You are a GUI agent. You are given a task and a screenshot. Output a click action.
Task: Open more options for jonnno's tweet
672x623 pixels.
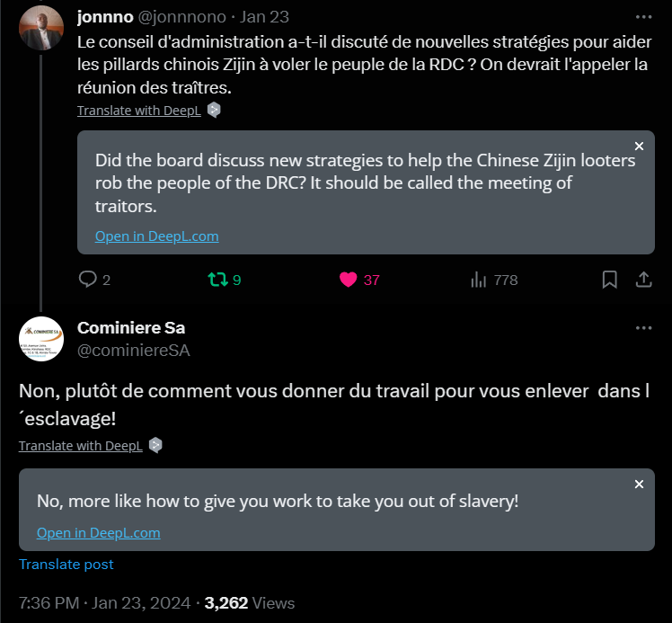point(643,17)
